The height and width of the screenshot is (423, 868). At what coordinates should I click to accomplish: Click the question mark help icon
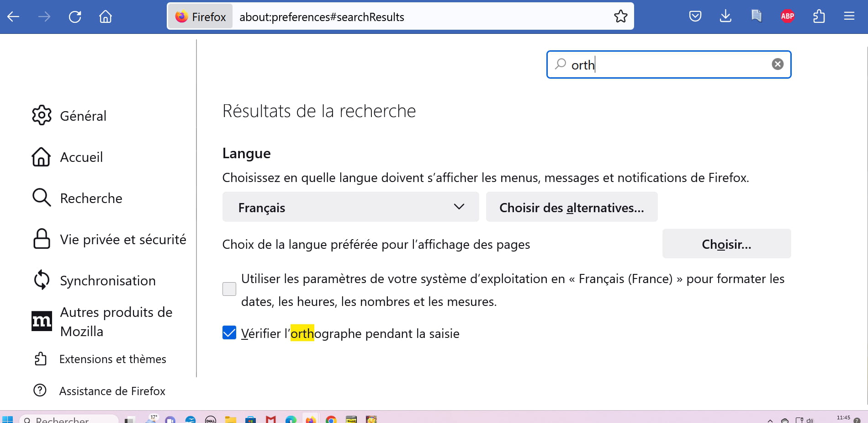pyautogui.click(x=40, y=390)
